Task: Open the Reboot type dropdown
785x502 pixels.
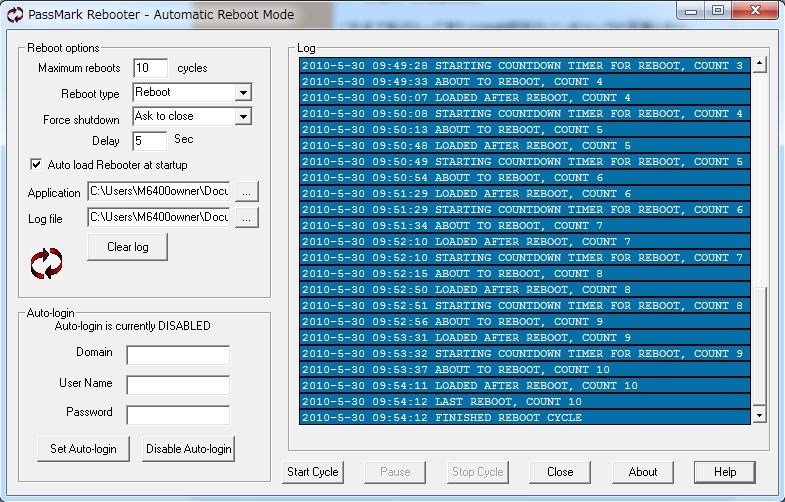Action: [x=243, y=93]
